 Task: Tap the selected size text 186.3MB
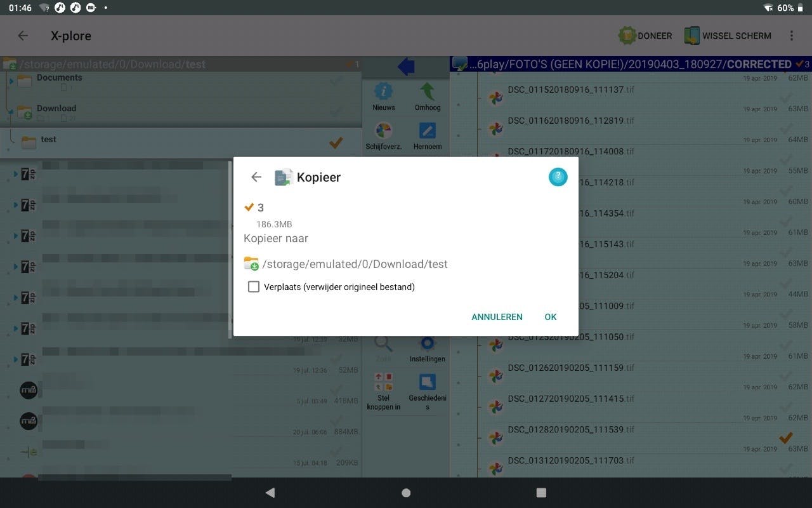pyautogui.click(x=274, y=224)
